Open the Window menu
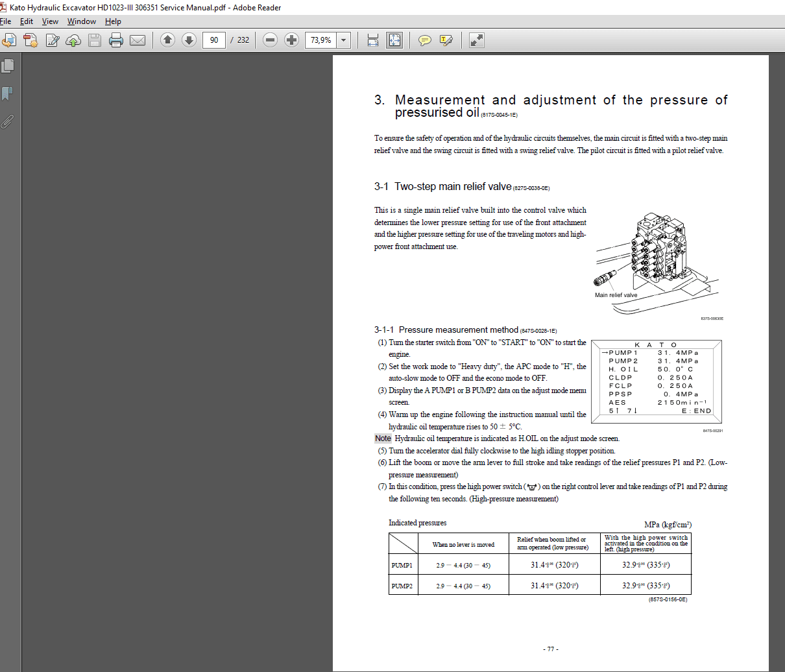 [81, 21]
